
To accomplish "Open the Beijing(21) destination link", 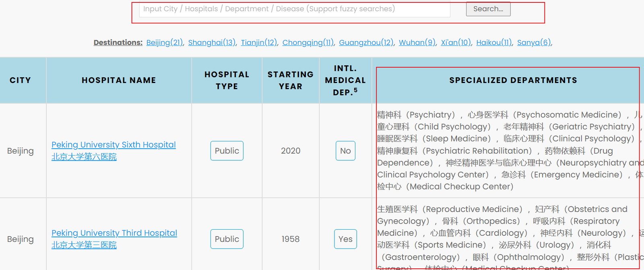I will coord(164,42).
